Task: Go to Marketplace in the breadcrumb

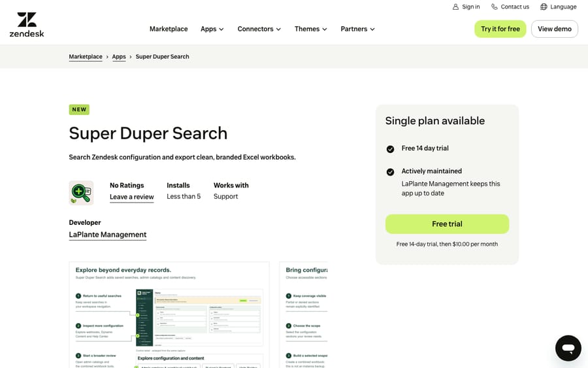Action: pos(86,57)
